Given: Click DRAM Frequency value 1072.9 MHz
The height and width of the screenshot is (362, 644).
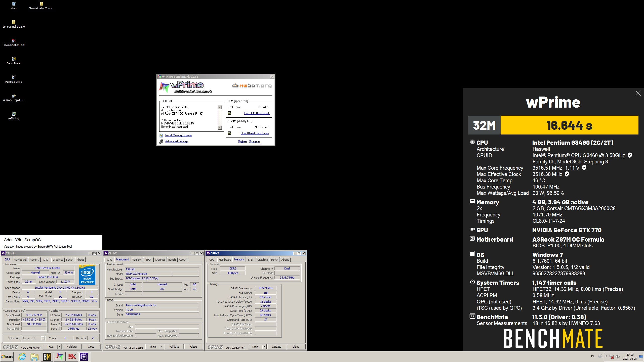Looking at the screenshot, I should (265, 288).
